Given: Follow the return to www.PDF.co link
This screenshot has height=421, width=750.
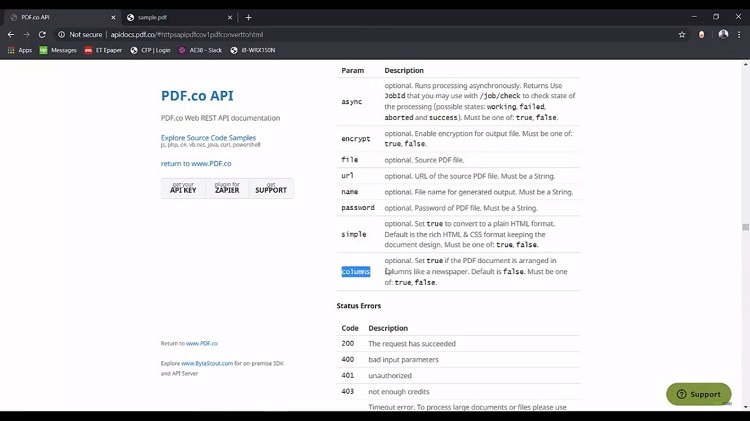Looking at the screenshot, I should (196, 164).
